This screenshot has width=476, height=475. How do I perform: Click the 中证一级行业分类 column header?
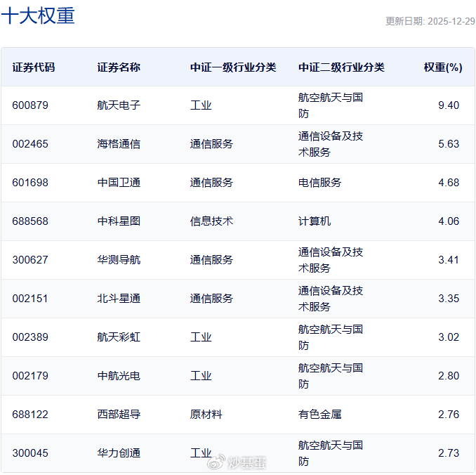(233, 67)
